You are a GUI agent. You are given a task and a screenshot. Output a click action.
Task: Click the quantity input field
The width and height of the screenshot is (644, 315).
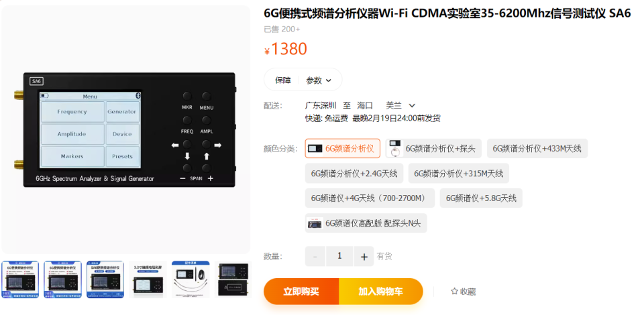(339, 256)
